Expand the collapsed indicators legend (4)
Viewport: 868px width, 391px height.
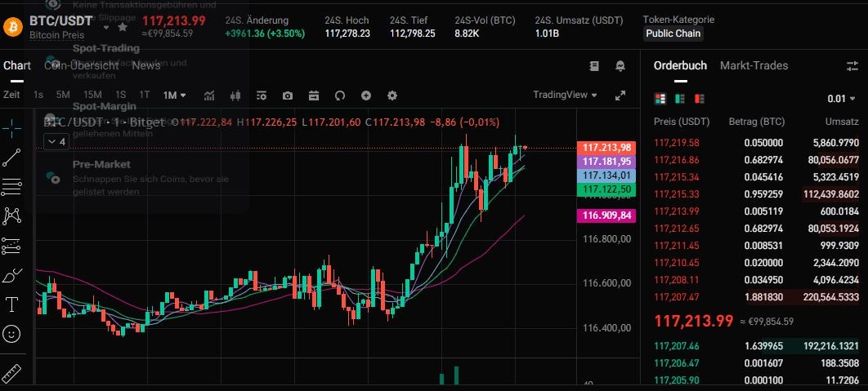[56, 142]
